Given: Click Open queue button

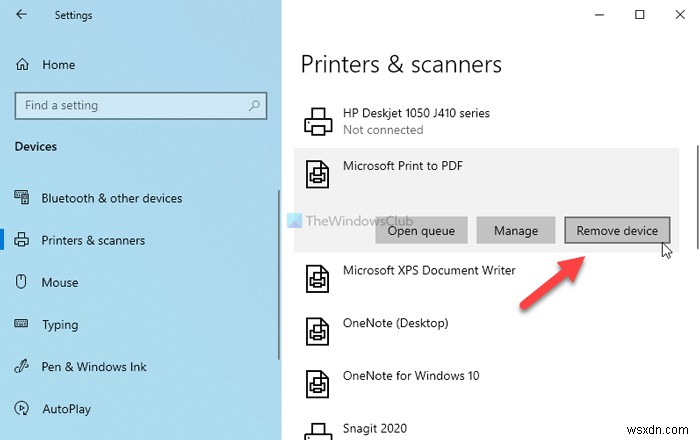Looking at the screenshot, I should coord(421,230).
